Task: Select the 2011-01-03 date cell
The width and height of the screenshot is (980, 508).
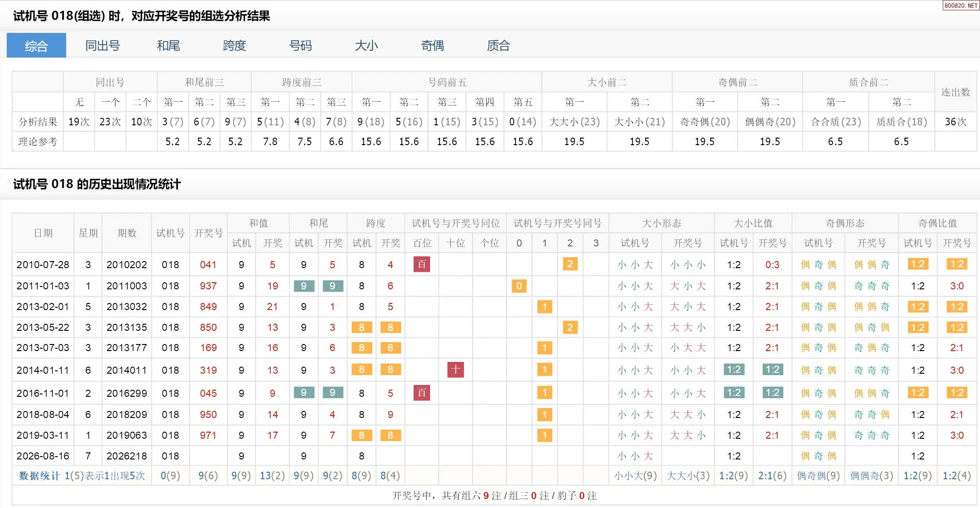Action: pyautogui.click(x=43, y=286)
